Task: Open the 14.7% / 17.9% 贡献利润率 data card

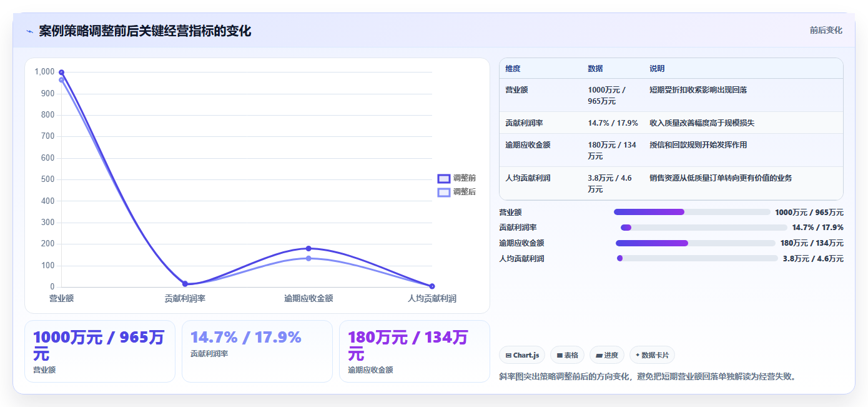Action: [x=257, y=351]
